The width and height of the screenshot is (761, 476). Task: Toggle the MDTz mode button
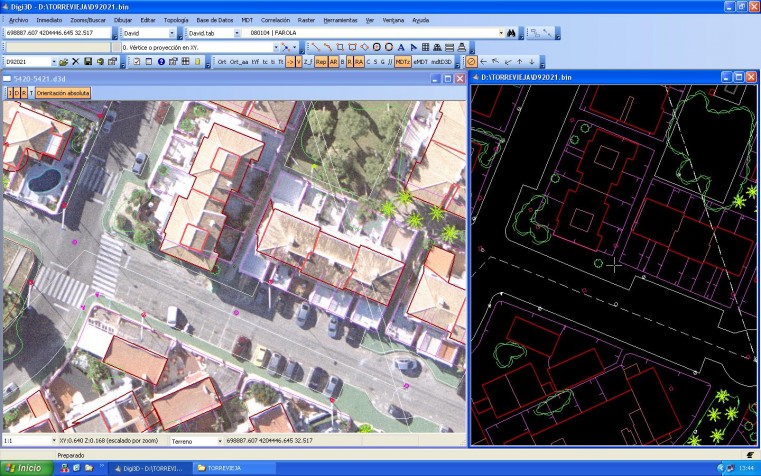pyautogui.click(x=402, y=62)
